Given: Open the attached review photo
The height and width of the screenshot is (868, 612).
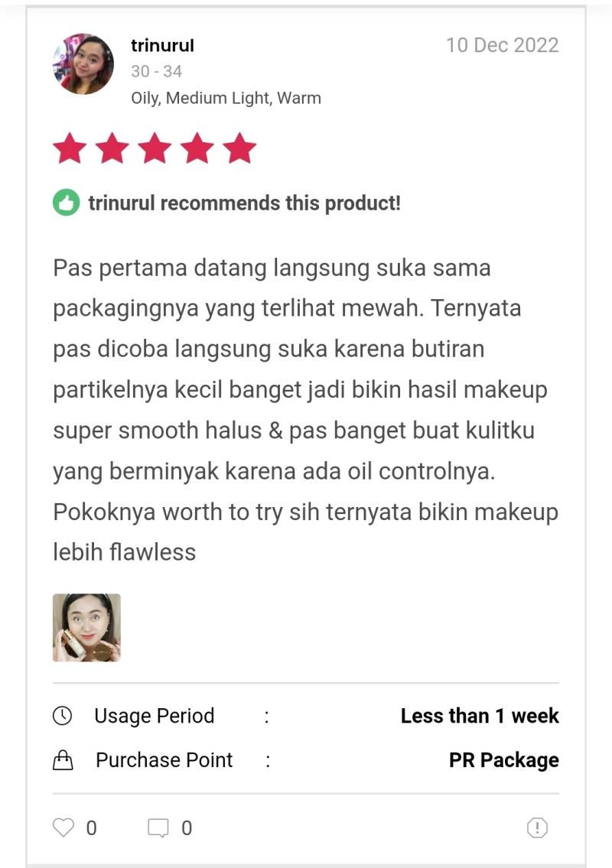Looking at the screenshot, I should tap(86, 628).
